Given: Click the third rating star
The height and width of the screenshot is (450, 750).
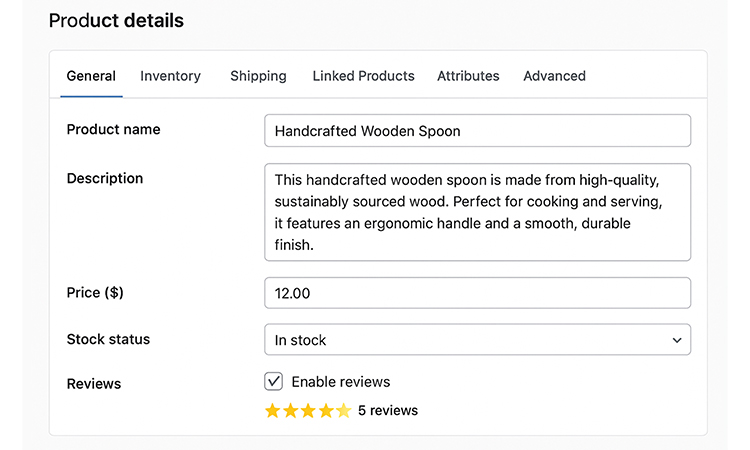Looking at the screenshot, I should click(308, 411).
